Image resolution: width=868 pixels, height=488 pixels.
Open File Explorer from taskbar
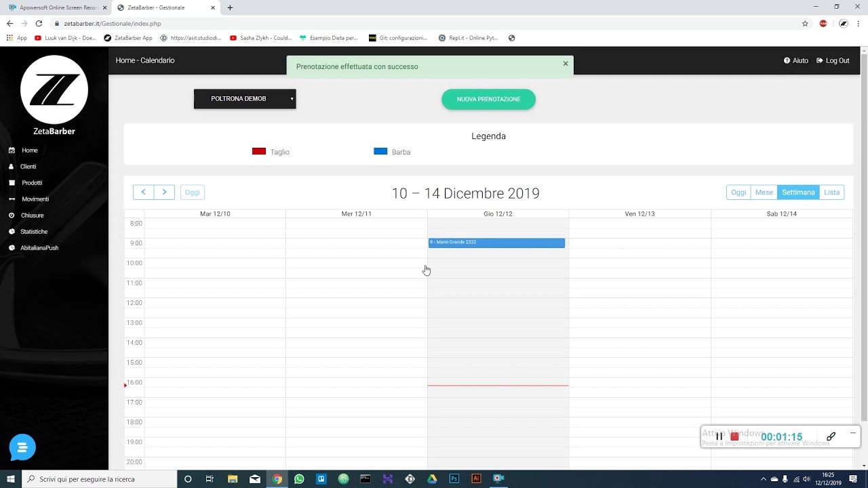(x=233, y=479)
